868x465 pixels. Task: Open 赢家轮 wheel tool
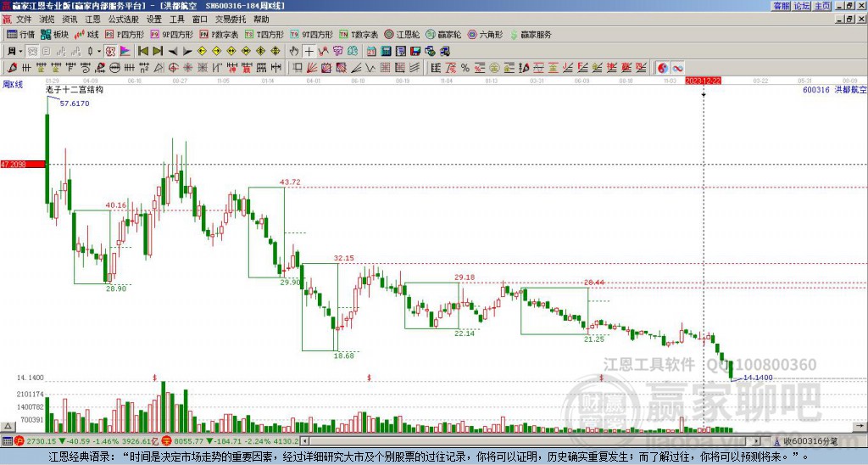pos(443,34)
